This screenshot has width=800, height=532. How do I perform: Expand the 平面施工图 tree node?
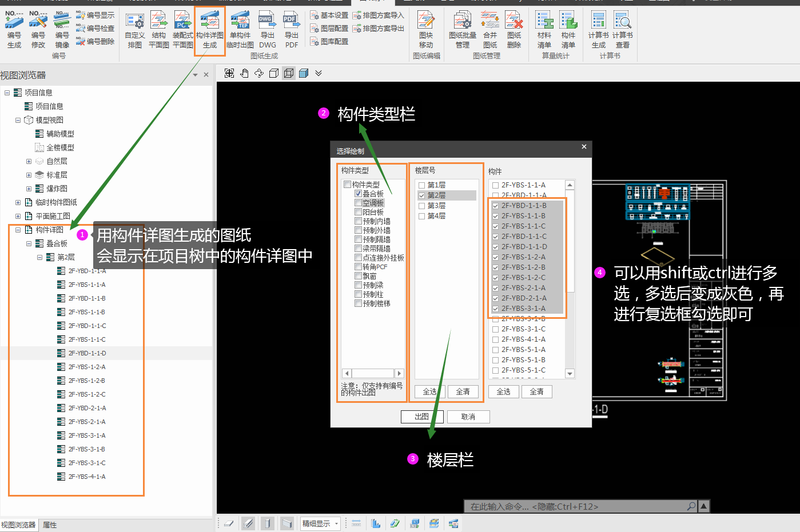[18, 216]
